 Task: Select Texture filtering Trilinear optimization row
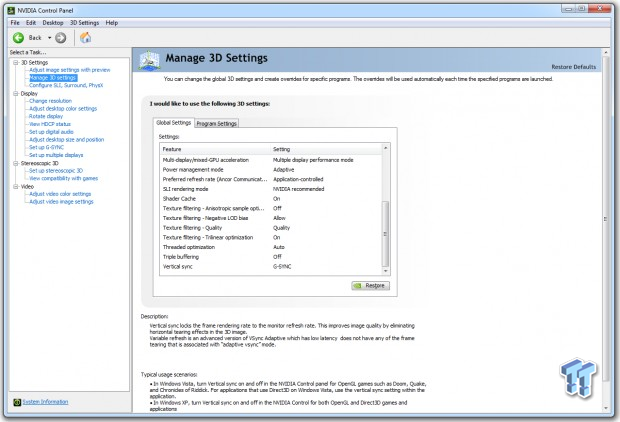point(271,238)
